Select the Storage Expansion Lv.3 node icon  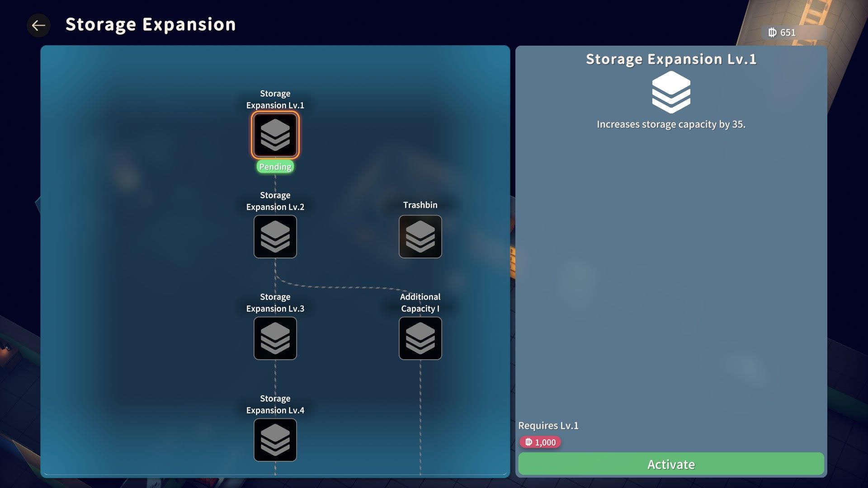click(x=275, y=338)
